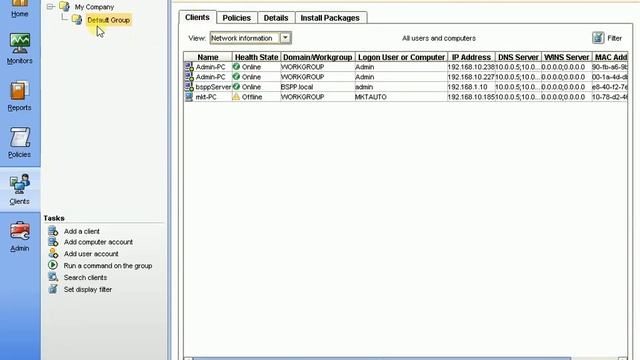Screen dimensions: 640x360
Task: Click the Add computer account link
Action: pyautogui.click(x=98, y=242)
